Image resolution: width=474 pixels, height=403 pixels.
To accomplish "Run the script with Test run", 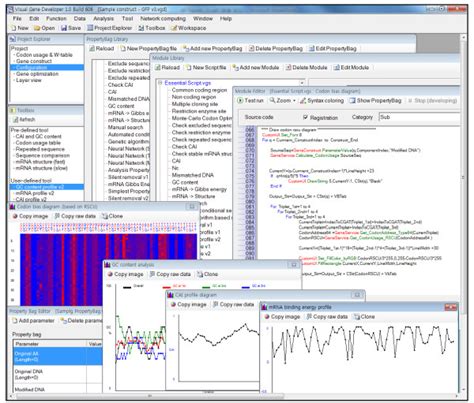I will (x=250, y=100).
